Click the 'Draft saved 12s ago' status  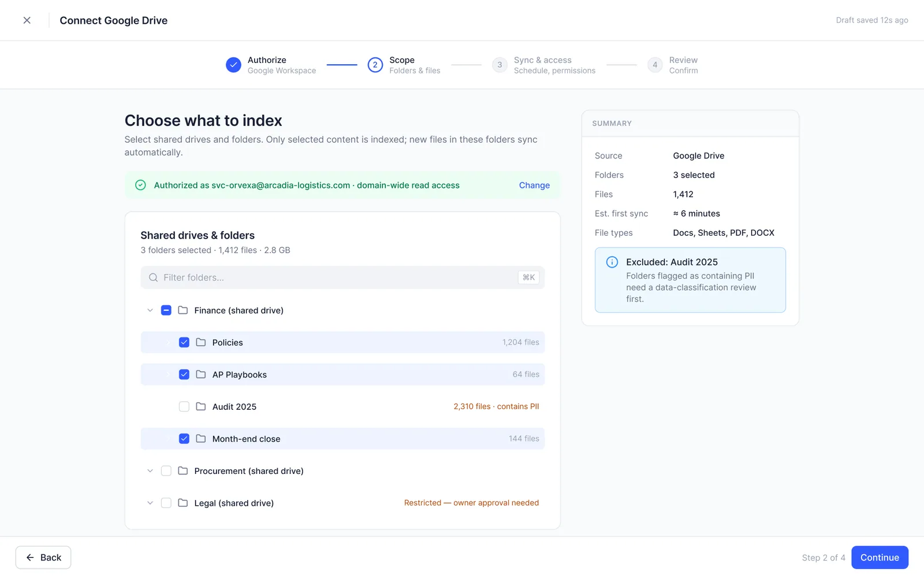point(872,20)
